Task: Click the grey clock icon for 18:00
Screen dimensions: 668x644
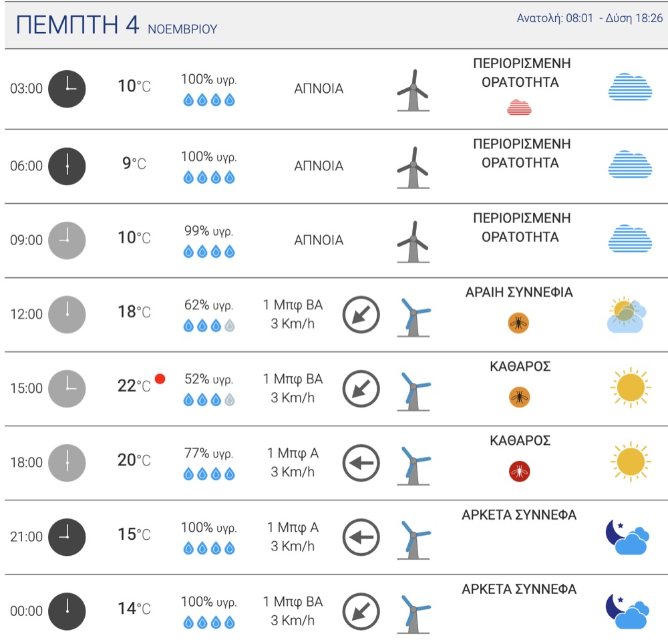Action: [x=67, y=462]
